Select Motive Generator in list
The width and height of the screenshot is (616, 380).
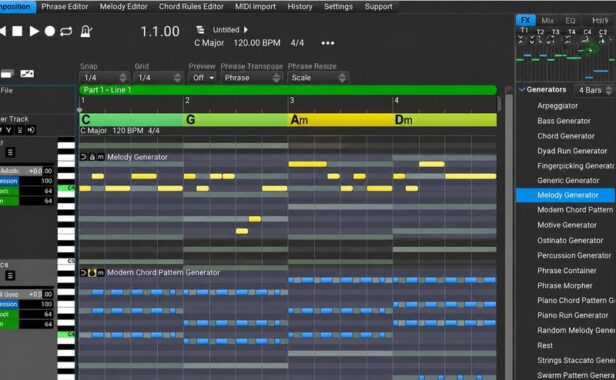(567, 225)
